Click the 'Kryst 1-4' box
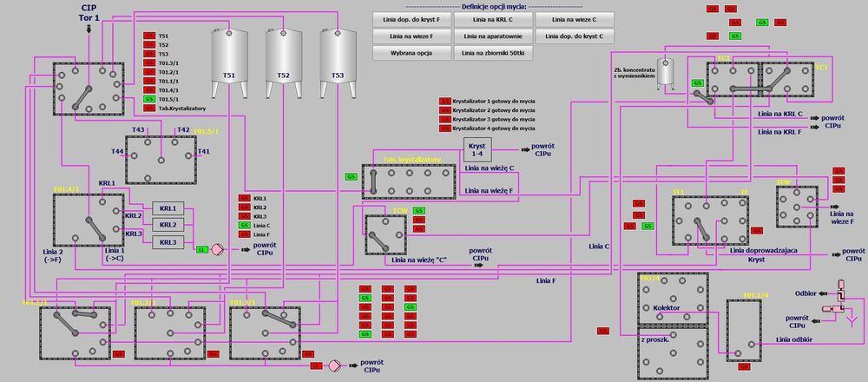 (476, 148)
